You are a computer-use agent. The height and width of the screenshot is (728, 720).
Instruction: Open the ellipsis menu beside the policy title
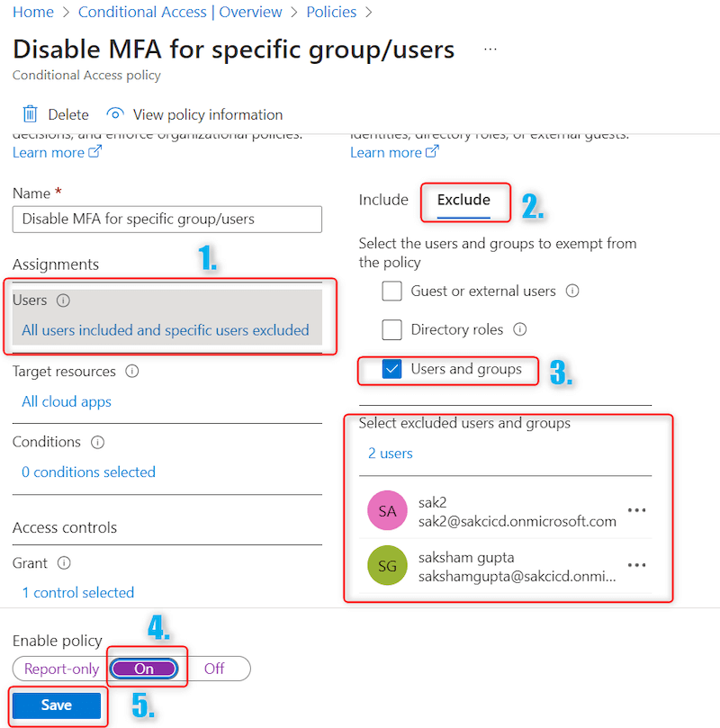[490, 49]
